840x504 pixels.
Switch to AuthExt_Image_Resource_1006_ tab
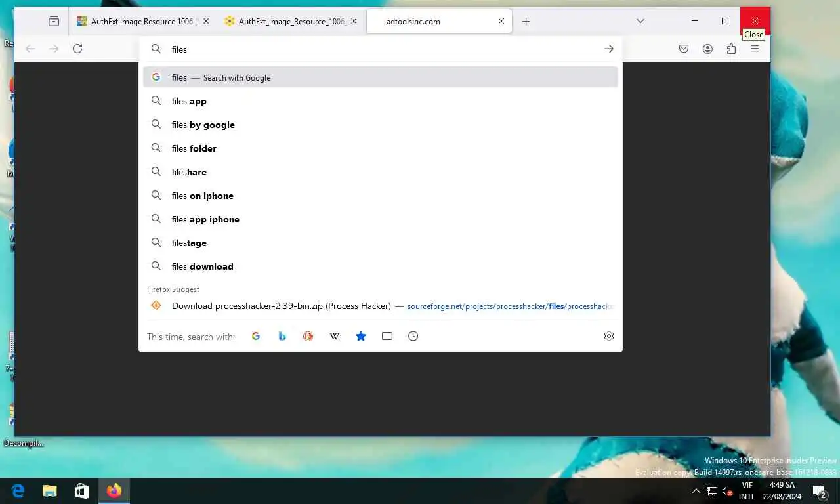click(x=291, y=21)
